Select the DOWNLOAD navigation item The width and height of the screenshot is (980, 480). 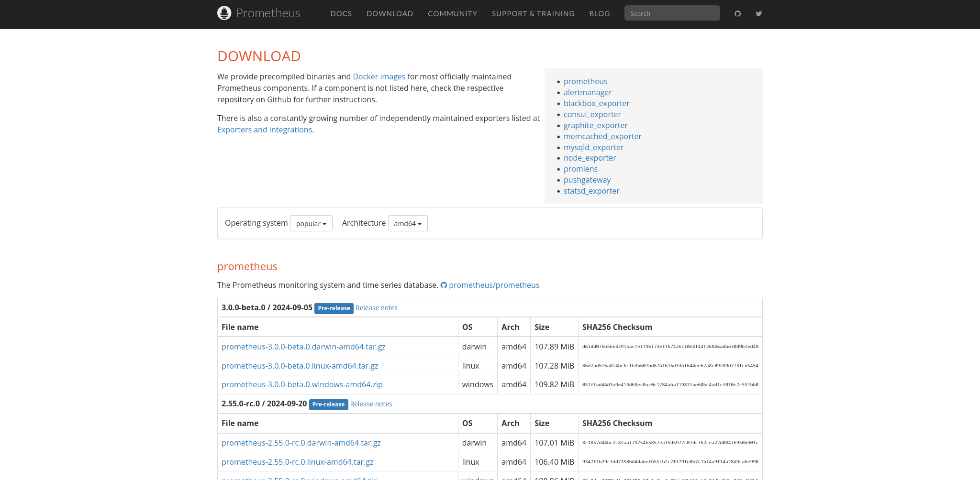click(390, 13)
